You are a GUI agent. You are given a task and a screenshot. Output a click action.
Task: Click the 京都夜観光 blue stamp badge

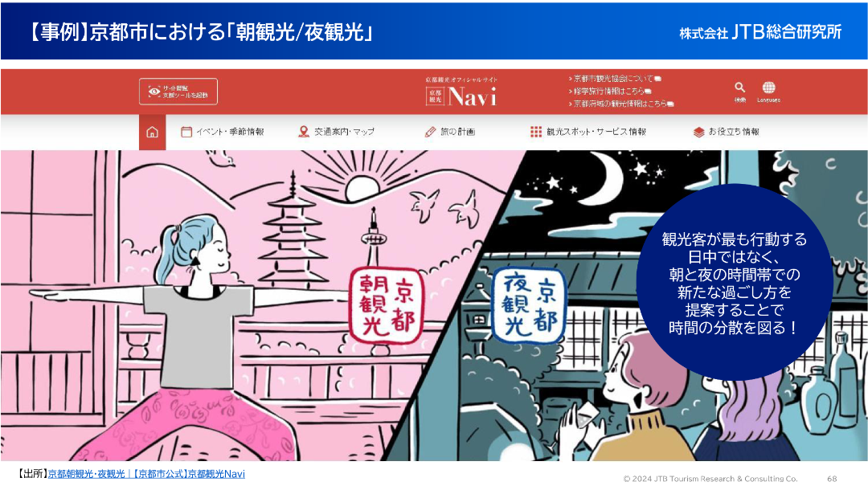529,305
